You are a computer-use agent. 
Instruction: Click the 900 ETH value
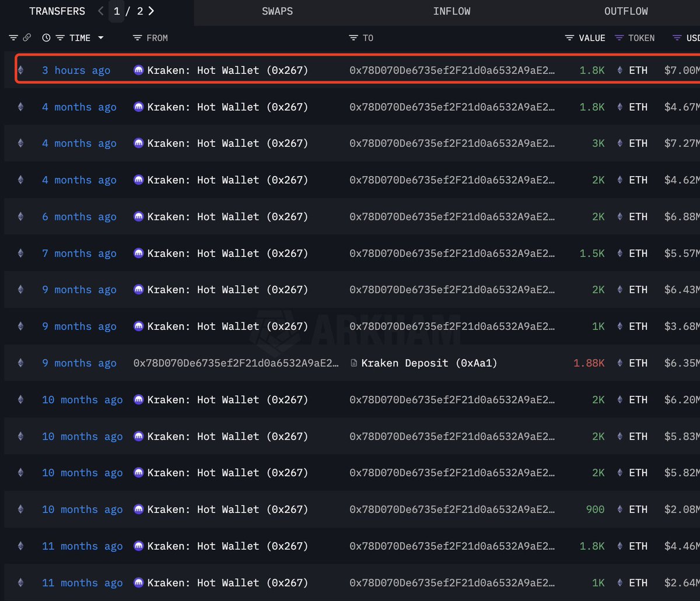click(x=595, y=509)
